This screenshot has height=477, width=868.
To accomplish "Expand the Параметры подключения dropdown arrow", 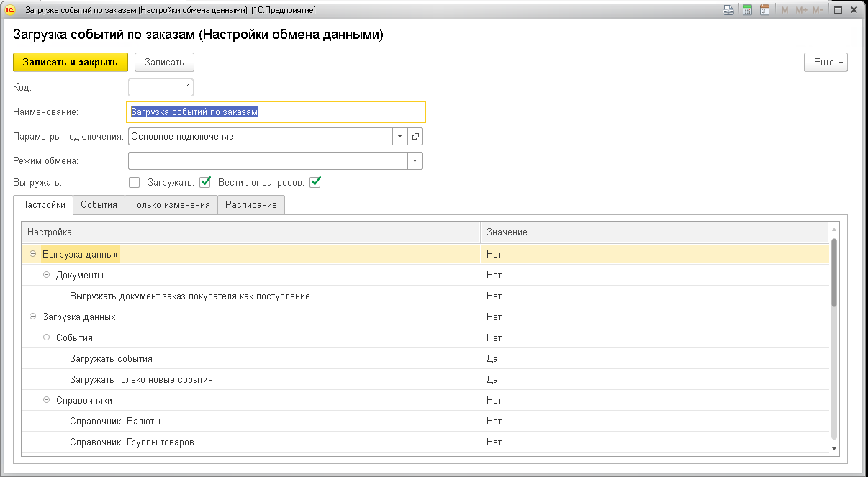I will [400, 136].
